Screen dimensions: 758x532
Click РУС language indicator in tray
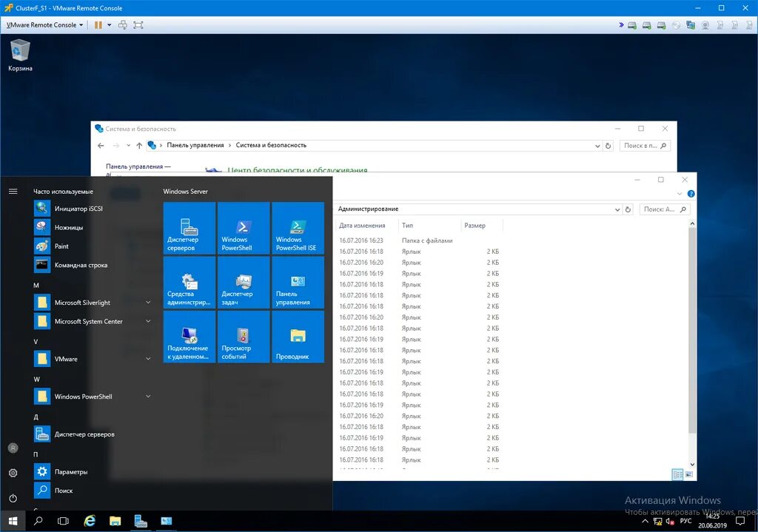point(685,521)
